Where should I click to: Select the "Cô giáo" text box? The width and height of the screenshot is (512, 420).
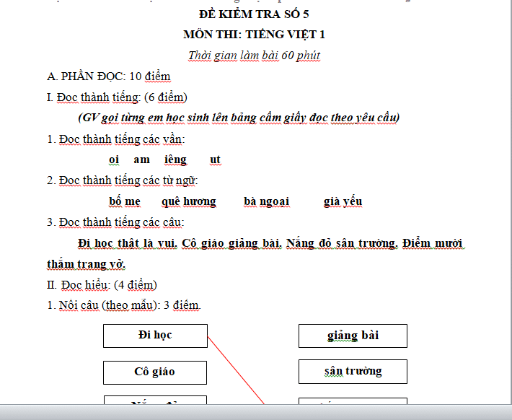coord(154,372)
